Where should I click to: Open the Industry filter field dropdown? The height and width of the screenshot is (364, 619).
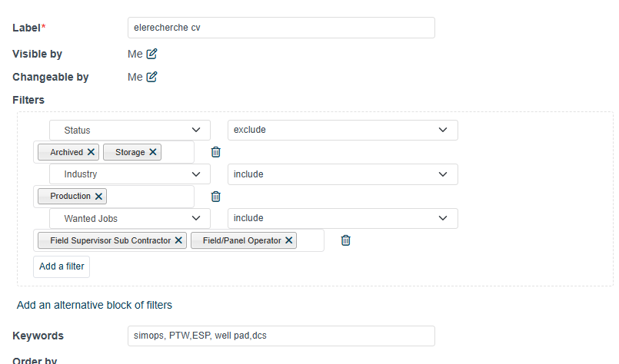point(130,174)
